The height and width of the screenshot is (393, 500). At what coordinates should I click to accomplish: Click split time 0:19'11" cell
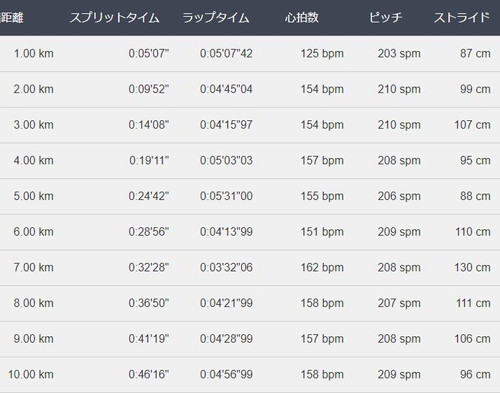149,160
